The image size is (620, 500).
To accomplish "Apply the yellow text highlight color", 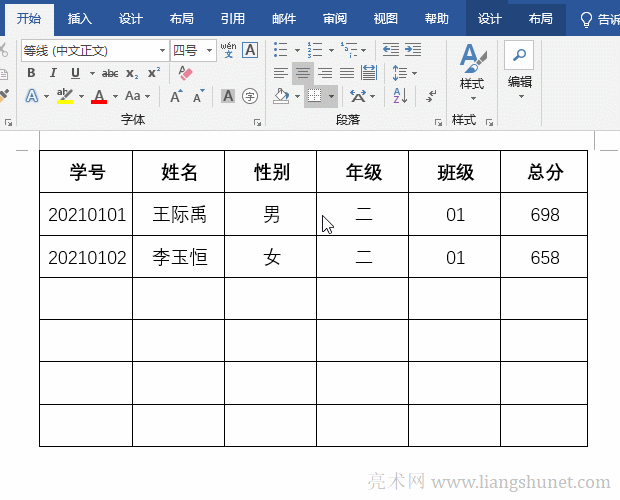I will pos(64,96).
